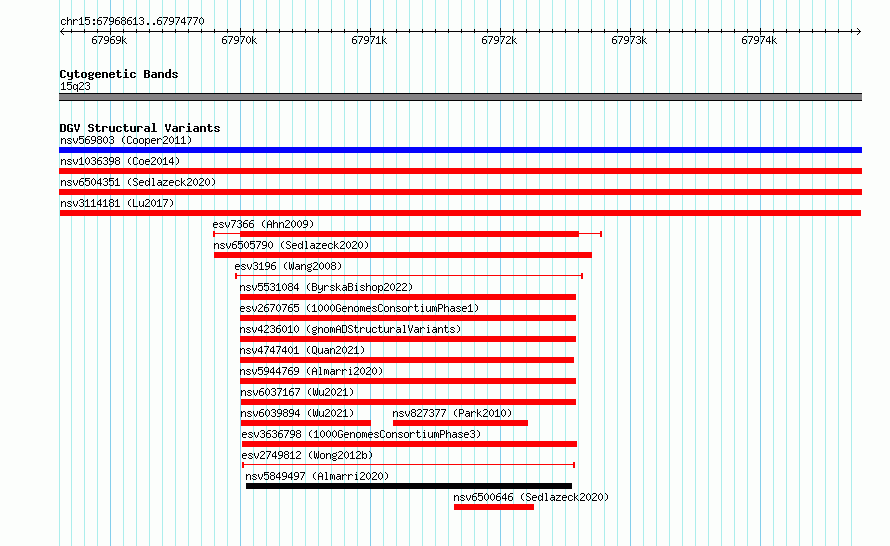
Task: Click the esv7366 variant bar
Action: (x=408, y=234)
